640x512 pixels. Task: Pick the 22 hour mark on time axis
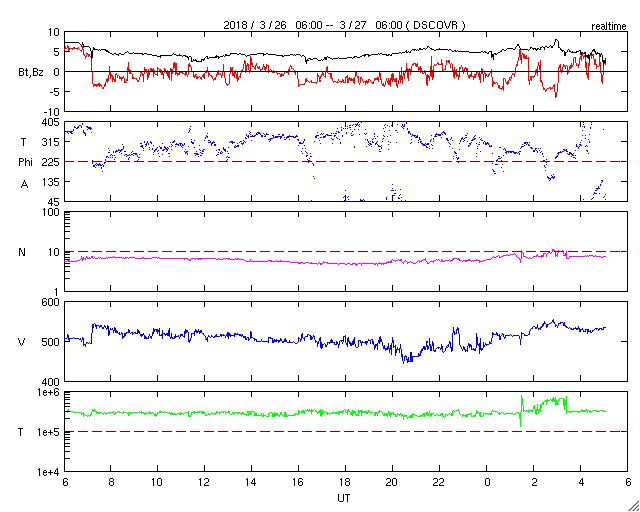[440, 482]
